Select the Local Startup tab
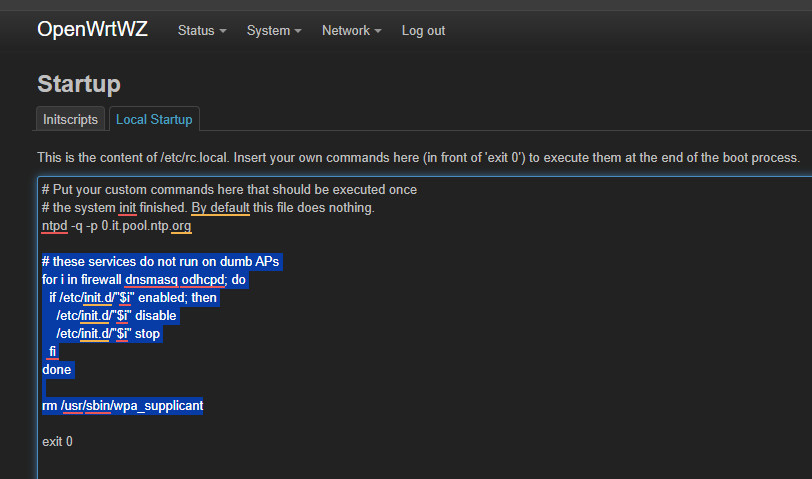Image resolution: width=812 pixels, height=479 pixels. [154, 120]
